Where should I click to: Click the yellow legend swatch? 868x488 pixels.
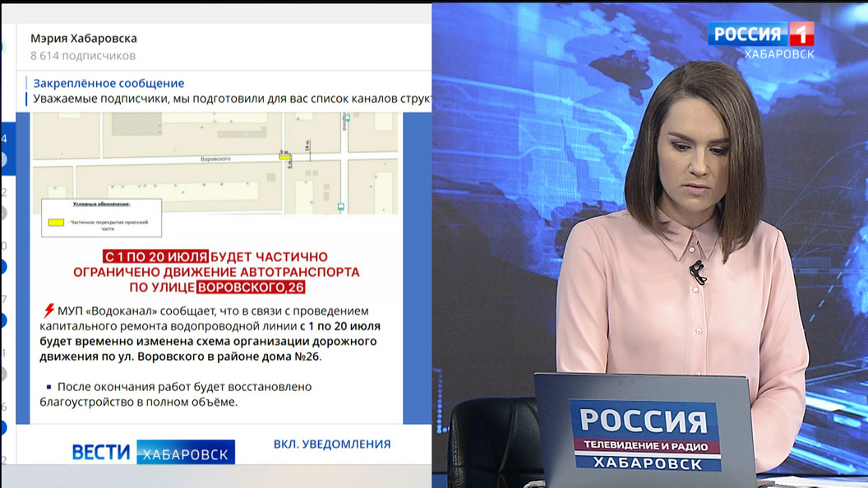click(x=56, y=223)
